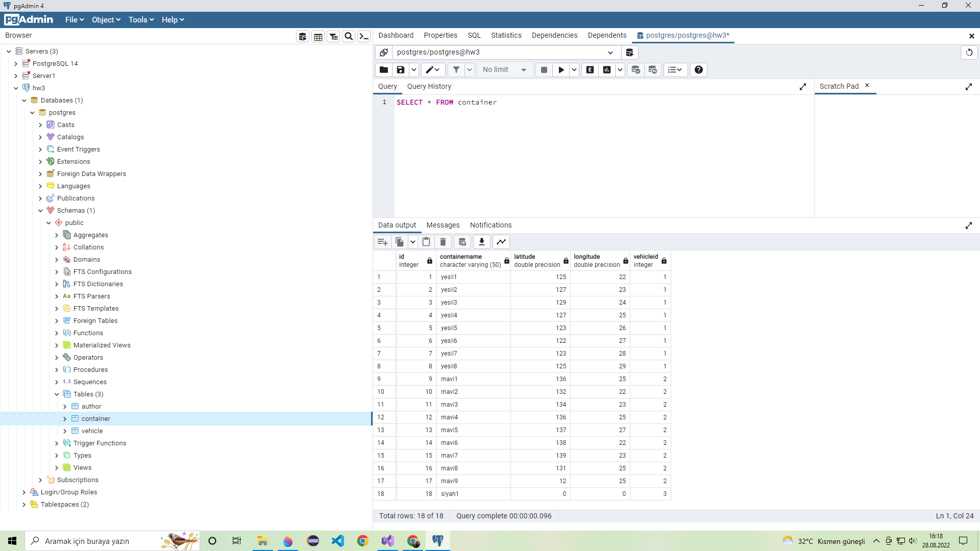Commit the transaction with the commit icon
Viewport: 980px width, 551px height.
636,69
